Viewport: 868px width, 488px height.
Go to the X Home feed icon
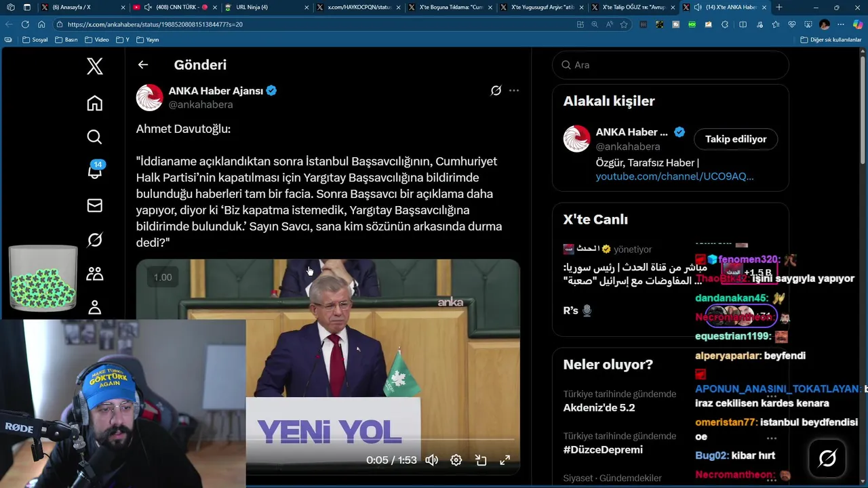pyautogui.click(x=95, y=103)
